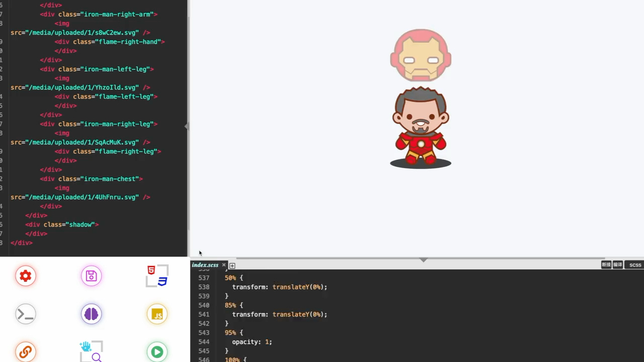This screenshot has width=644, height=362.
Task: Click the div class="shadow" line
Action: pos(62,225)
